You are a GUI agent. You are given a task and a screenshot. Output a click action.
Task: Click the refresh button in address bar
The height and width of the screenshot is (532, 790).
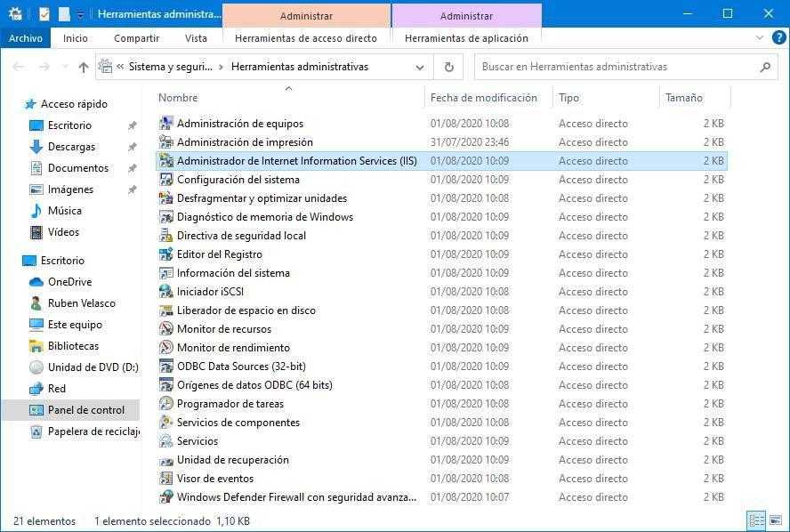(x=448, y=67)
